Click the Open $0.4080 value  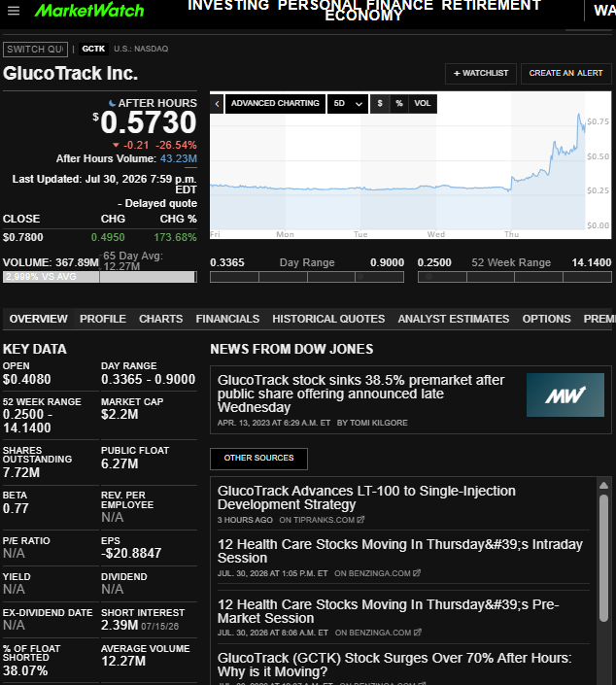coord(27,379)
